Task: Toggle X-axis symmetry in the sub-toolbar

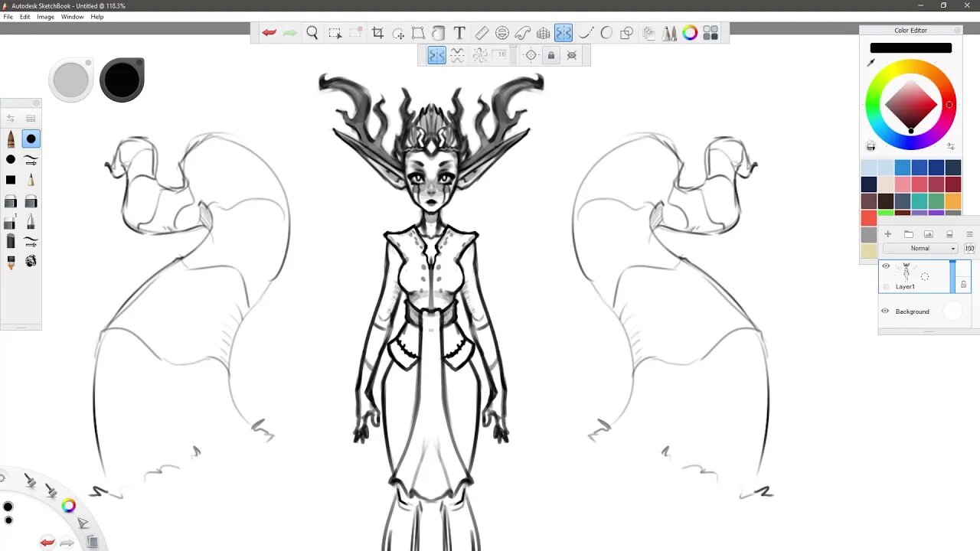Action: [x=457, y=55]
